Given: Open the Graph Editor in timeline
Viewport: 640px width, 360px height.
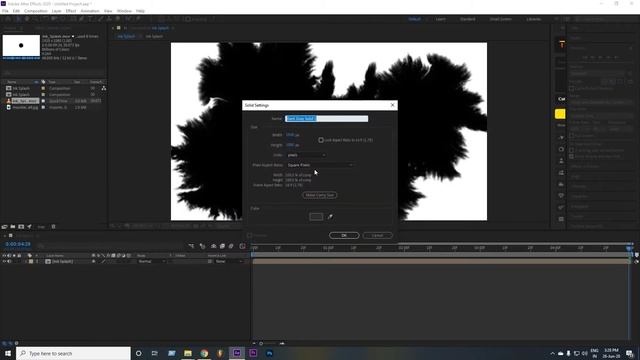Looking at the screenshot, I should click(242, 246).
